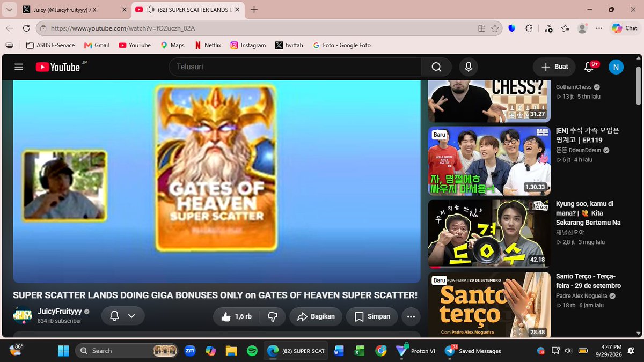Open the Kyung soo video thumbnail
Viewport: 644px width, 362px height.
[489, 233]
